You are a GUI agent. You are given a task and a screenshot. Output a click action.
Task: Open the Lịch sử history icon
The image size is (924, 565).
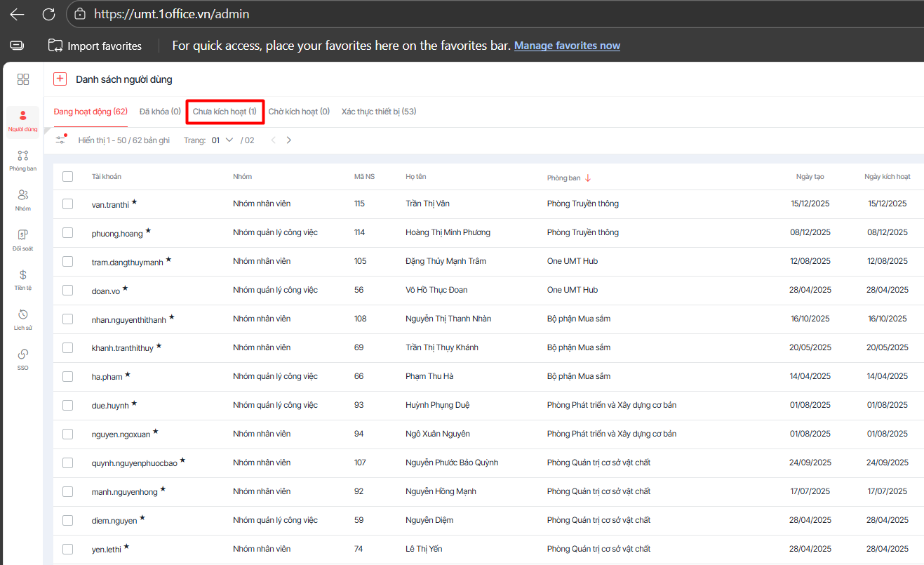[x=23, y=314]
